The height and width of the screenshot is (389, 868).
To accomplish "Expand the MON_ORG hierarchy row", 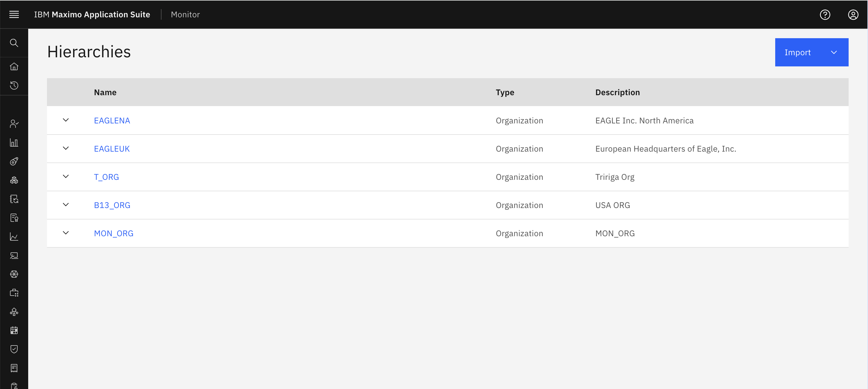I will (66, 233).
